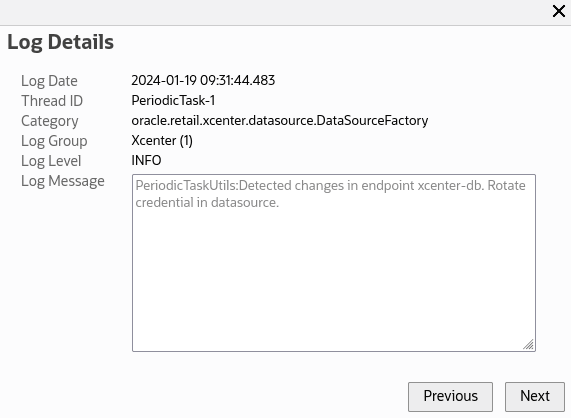The width and height of the screenshot is (571, 418).
Task: Advance to the Next log entry
Action: [535, 397]
